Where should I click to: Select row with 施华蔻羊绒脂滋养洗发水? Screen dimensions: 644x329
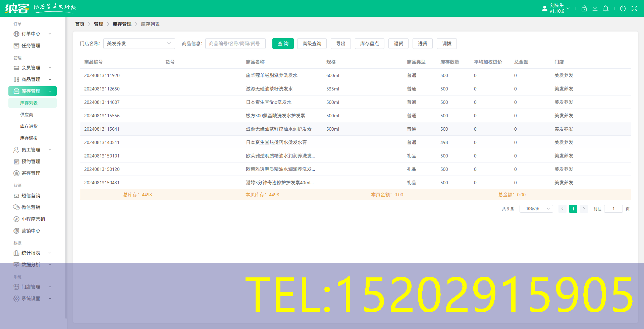click(356, 75)
